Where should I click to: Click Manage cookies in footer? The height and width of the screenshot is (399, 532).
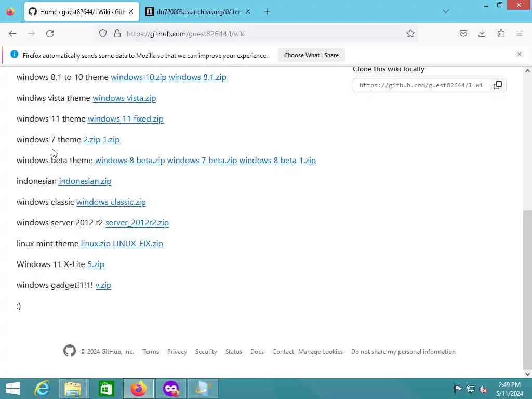(x=321, y=352)
